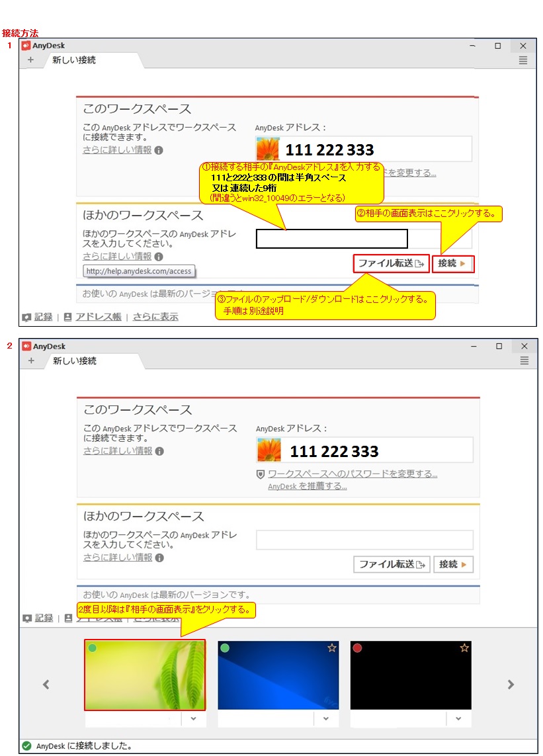543x756 pixels.
Task: Expand dropdown arrow under black thumbnail
Action: [458, 718]
